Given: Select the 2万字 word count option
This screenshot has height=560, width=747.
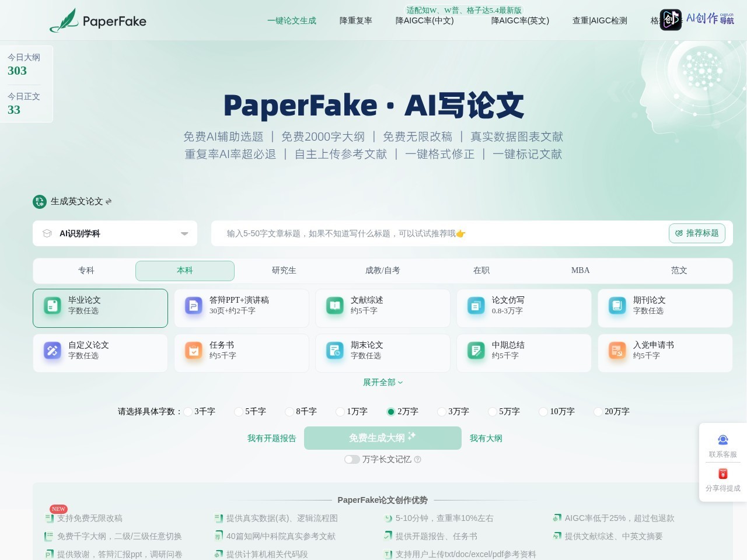Looking at the screenshot, I should 403,411.
